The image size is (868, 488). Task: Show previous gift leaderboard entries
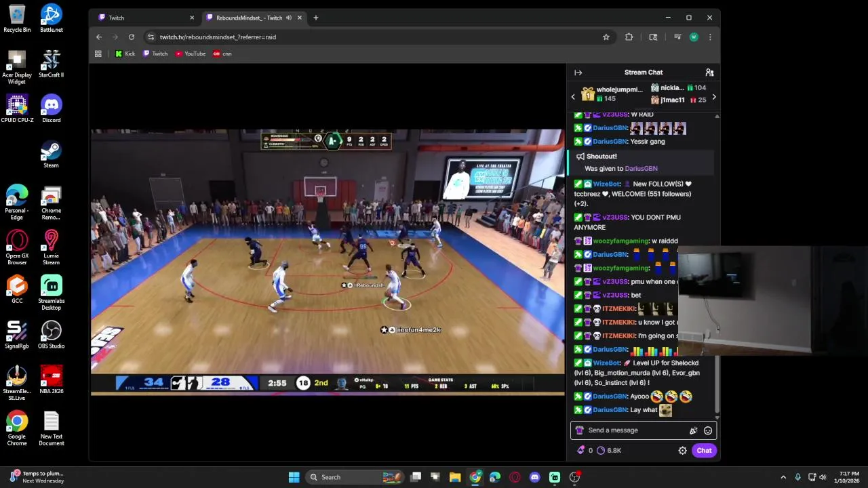pyautogui.click(x=573, y=98)
